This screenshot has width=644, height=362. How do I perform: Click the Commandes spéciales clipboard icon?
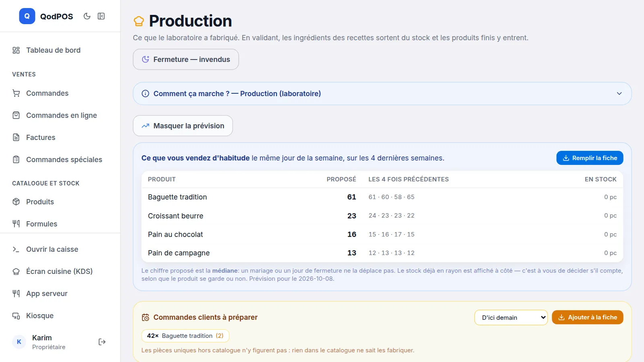[16, 160]
